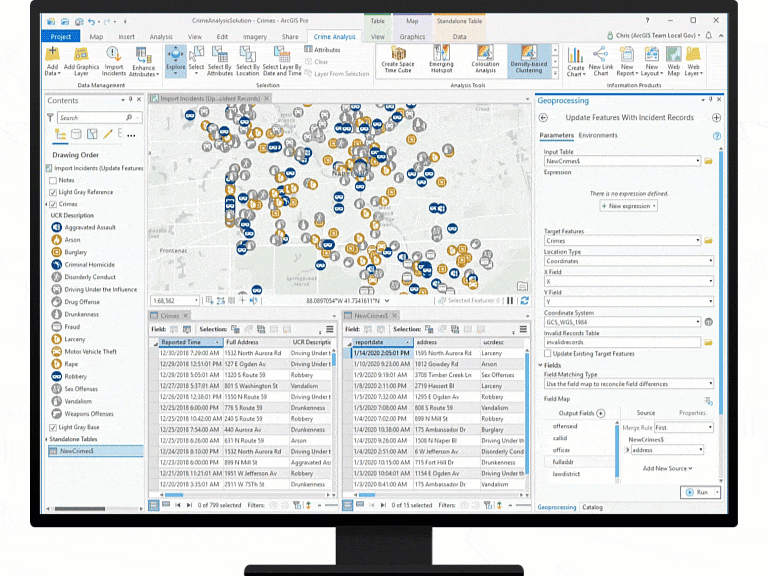Collapse the Fields section
The height and width of the screenshot is (576, 768).
[x=541, y=365]
